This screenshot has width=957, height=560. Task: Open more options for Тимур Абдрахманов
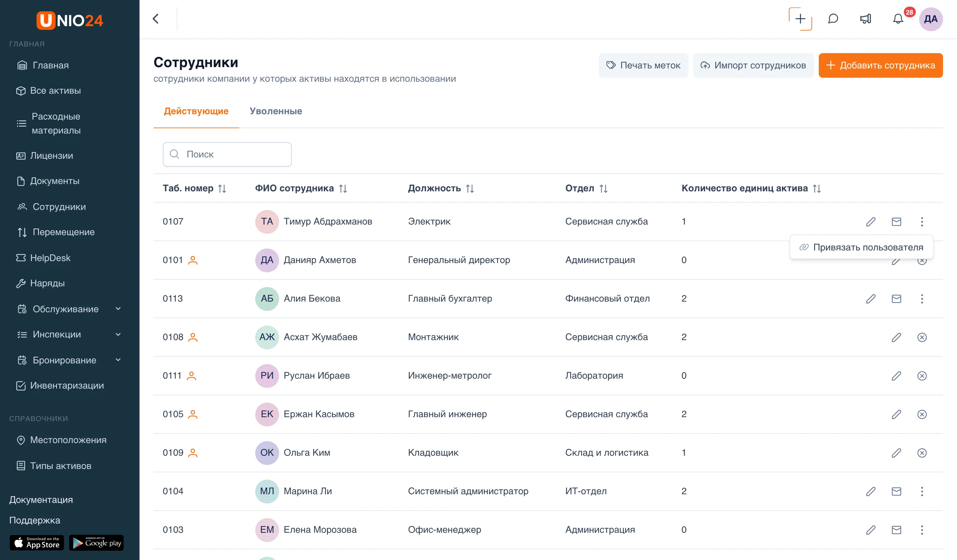[x=922, y=222]
